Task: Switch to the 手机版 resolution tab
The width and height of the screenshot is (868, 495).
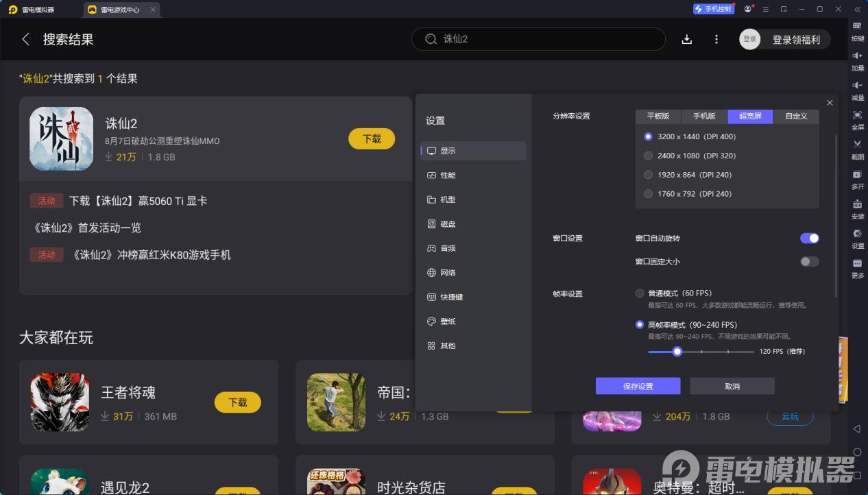Action: click(x=704, y=116)
